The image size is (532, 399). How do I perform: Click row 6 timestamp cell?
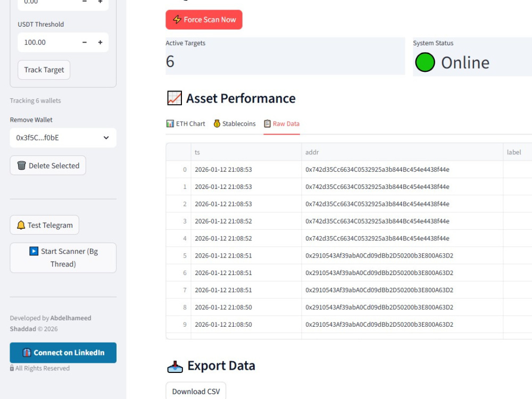(246, 273)
